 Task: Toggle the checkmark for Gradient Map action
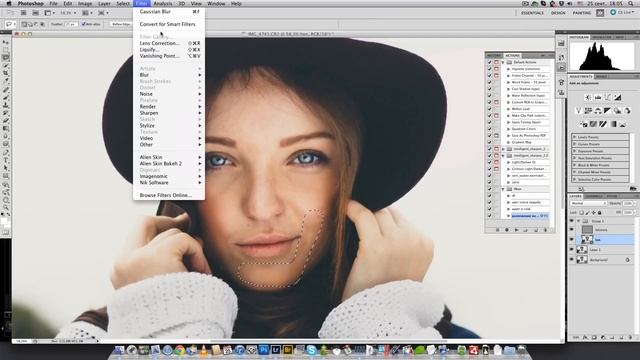pos(489,142)
